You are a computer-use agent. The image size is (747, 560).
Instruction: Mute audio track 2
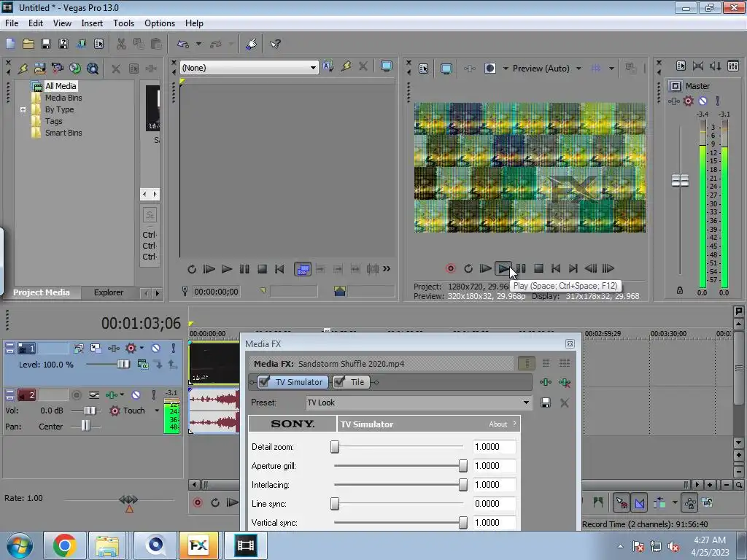(136, 394)
